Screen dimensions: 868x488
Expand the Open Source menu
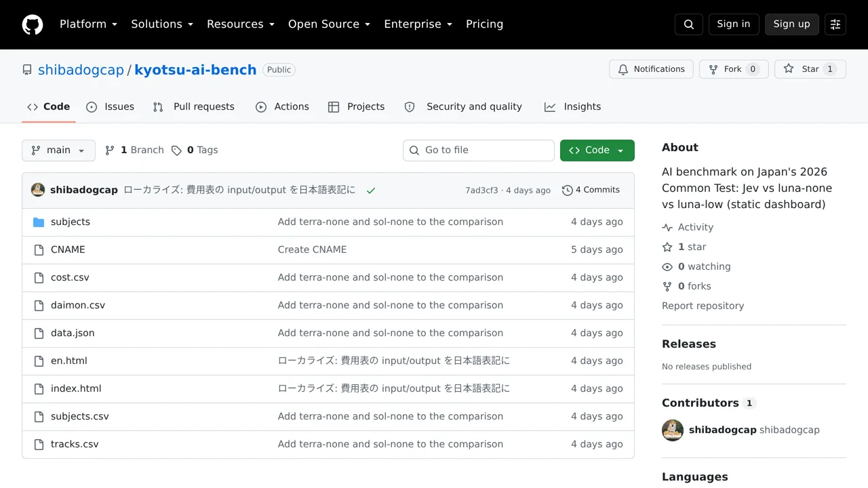pos(329,24)
